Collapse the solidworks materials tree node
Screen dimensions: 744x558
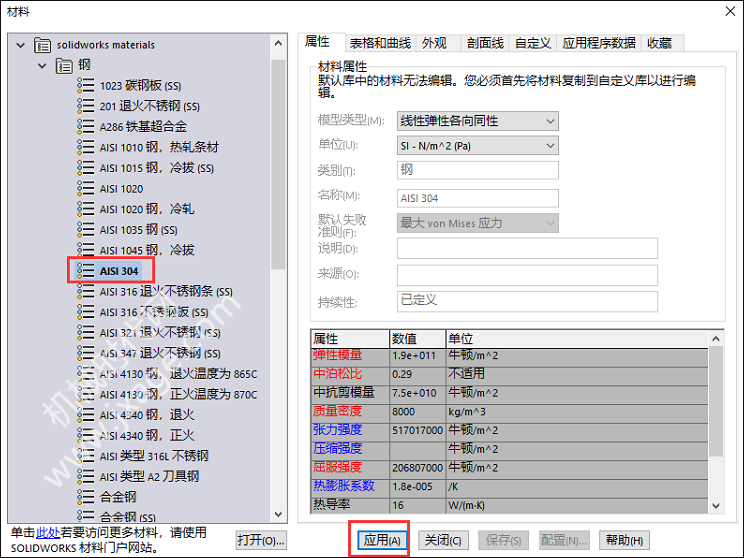[x=20, y=46]
